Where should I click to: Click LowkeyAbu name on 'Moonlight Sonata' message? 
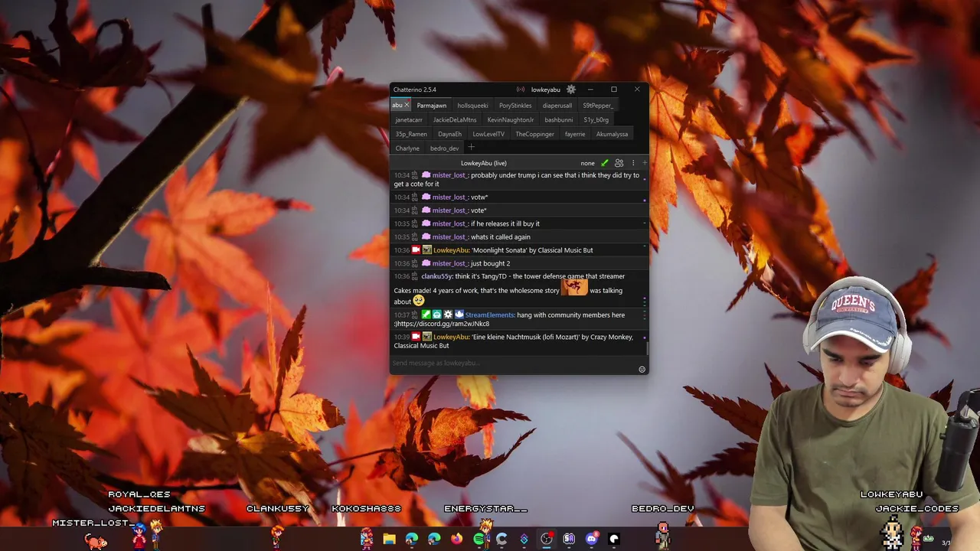[451, 250]
